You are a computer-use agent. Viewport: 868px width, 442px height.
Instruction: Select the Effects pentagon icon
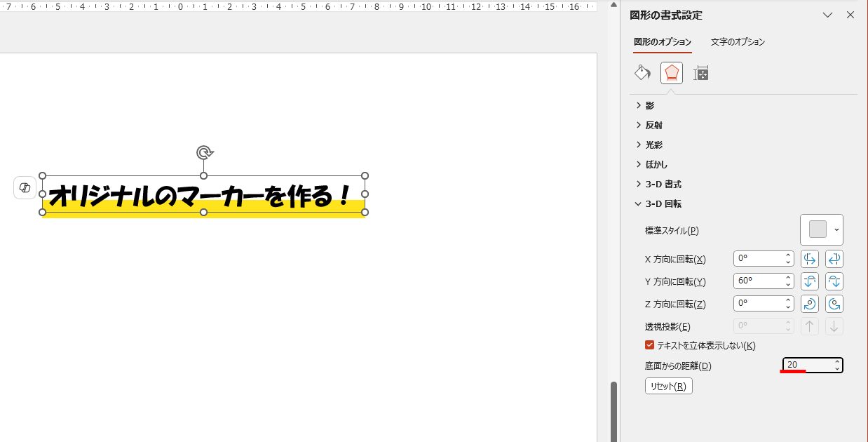672,73
